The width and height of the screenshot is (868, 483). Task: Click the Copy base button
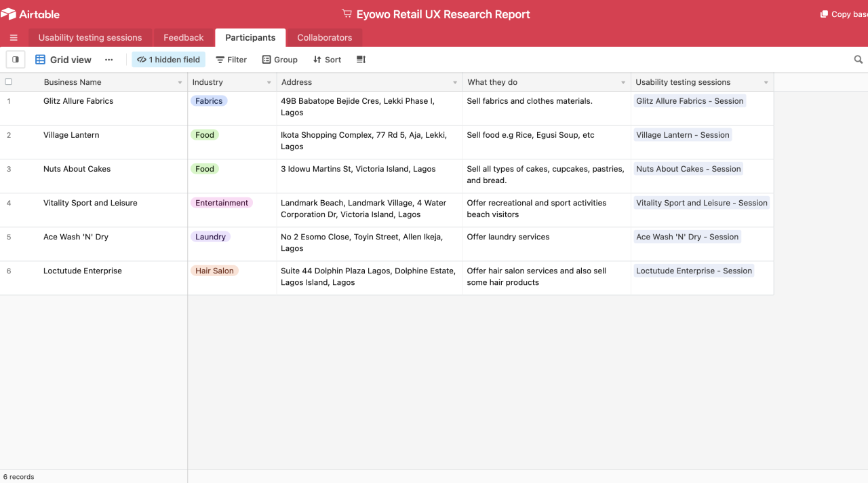[844, 14]
